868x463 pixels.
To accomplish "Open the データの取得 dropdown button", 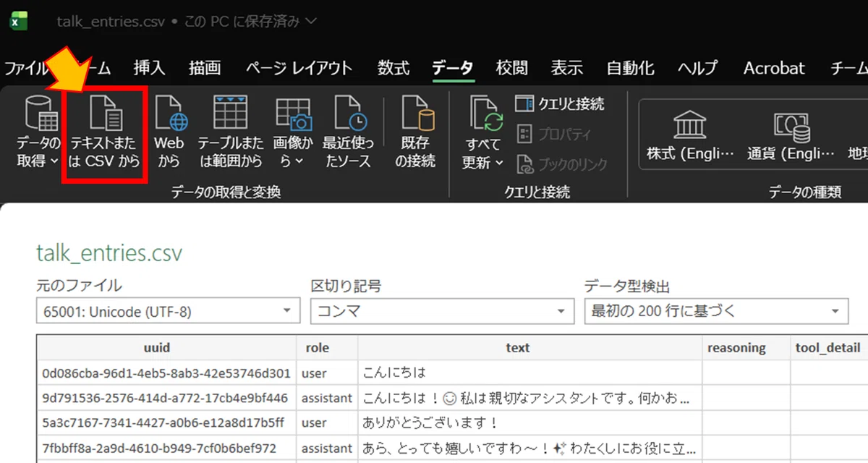I will (x=38, y=130).
